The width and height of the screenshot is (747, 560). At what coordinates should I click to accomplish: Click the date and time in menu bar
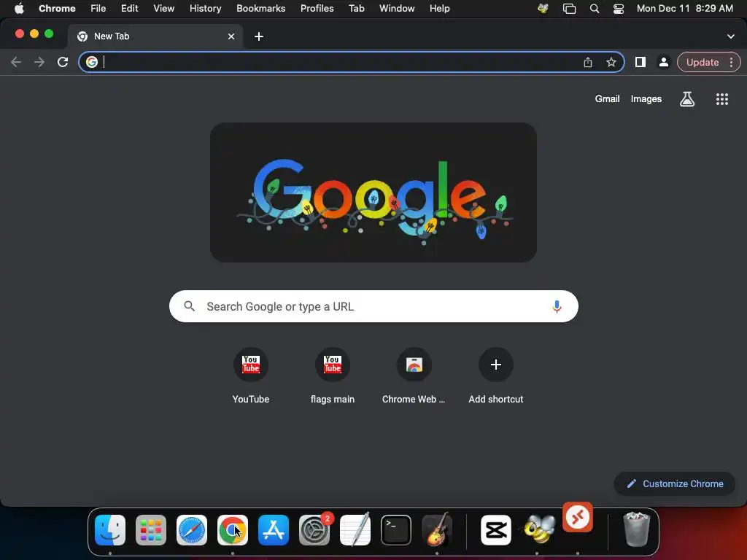tap(684, 8)
